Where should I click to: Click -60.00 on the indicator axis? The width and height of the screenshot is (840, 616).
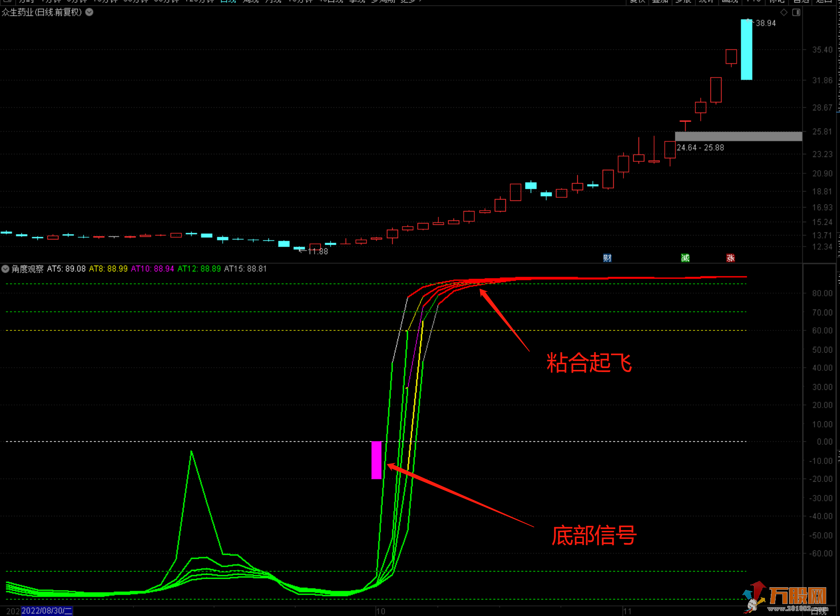click(x=821, y=553)
